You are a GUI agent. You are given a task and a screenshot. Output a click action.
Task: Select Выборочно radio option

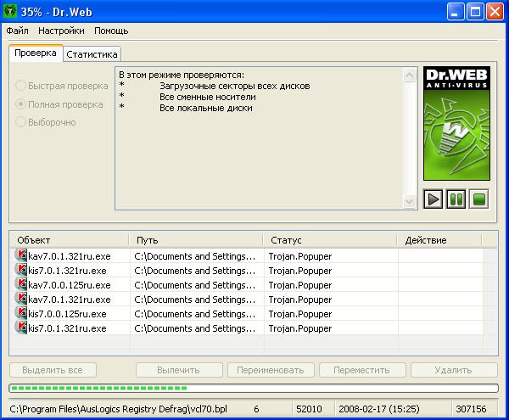[x=46, y=122]
